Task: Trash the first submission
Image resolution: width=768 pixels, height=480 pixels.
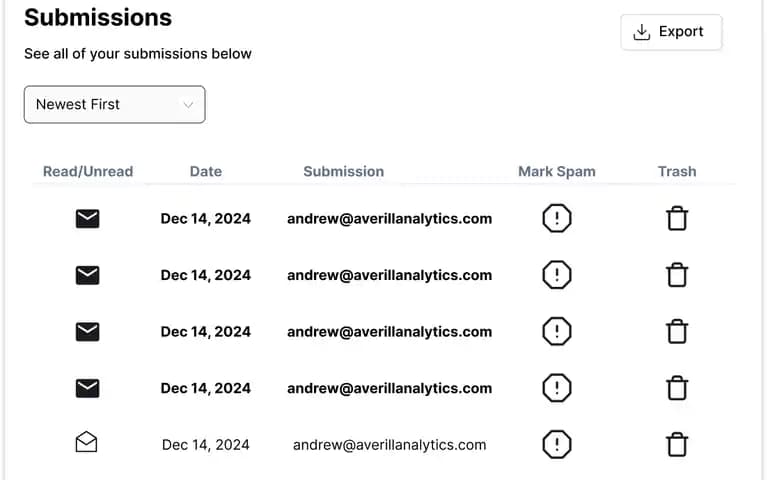Action: [677, 218]
